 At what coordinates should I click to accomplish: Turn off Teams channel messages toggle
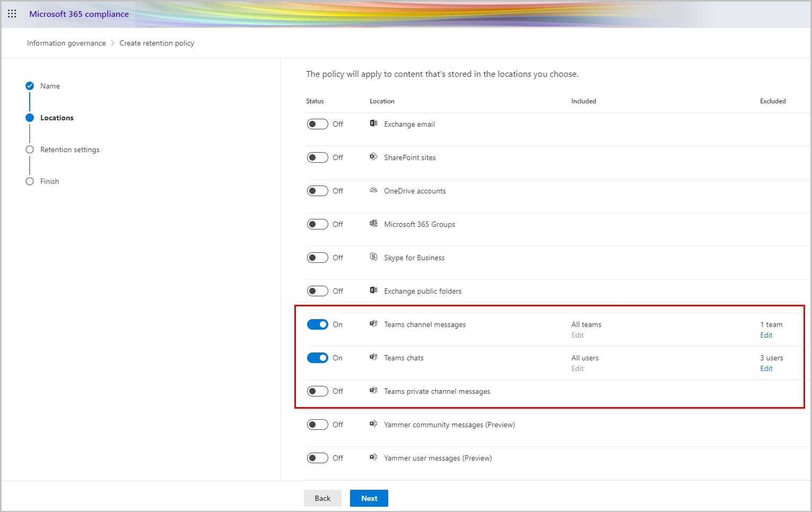point(317,324)
